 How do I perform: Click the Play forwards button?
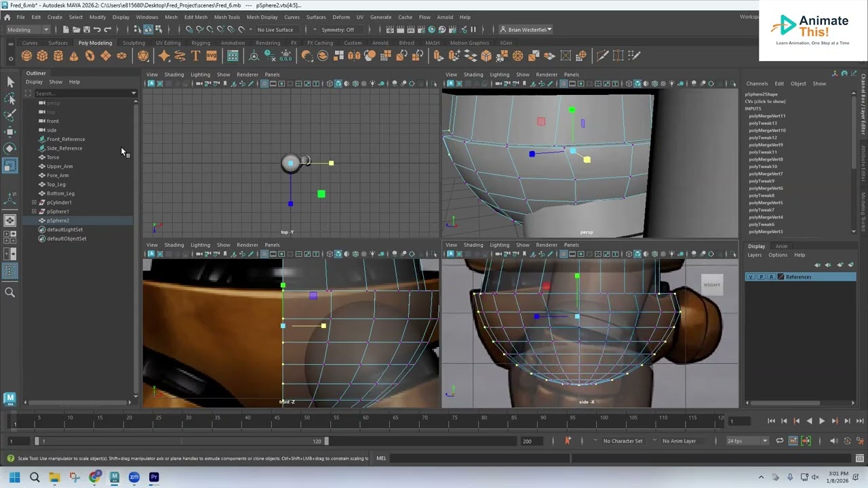(x=822, y=421)
